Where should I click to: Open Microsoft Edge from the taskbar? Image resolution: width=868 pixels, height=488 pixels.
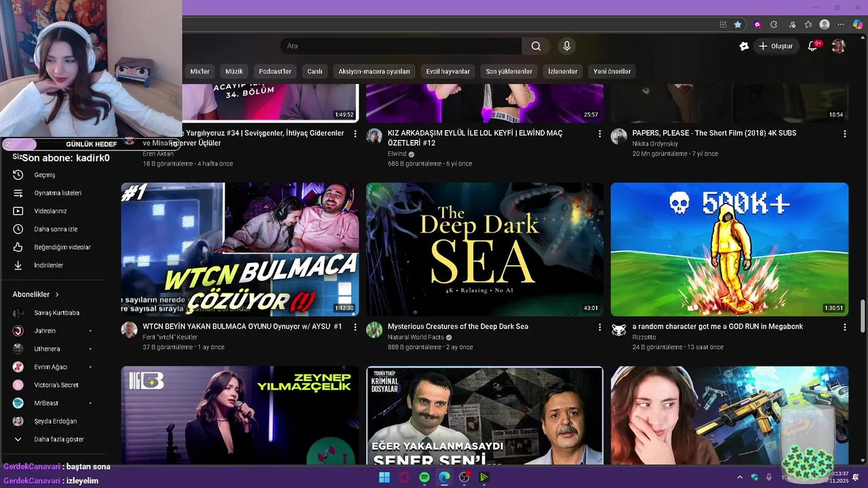click(x=444, y=477)
